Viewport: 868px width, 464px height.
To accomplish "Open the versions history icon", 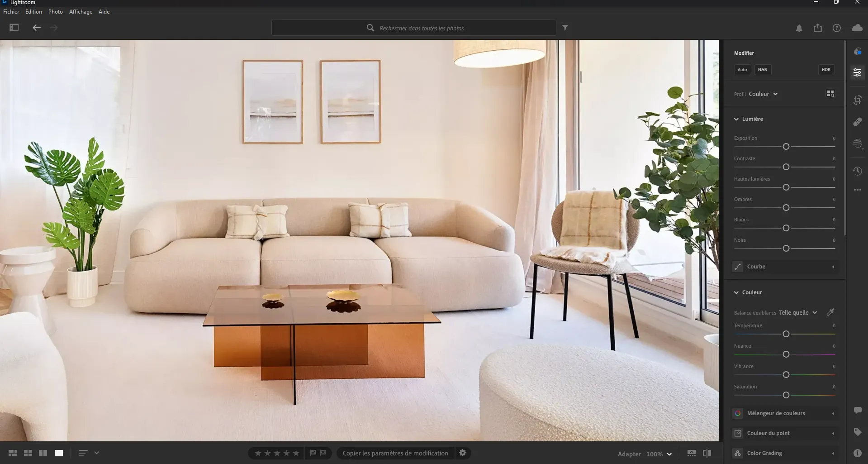I will 857,171.
